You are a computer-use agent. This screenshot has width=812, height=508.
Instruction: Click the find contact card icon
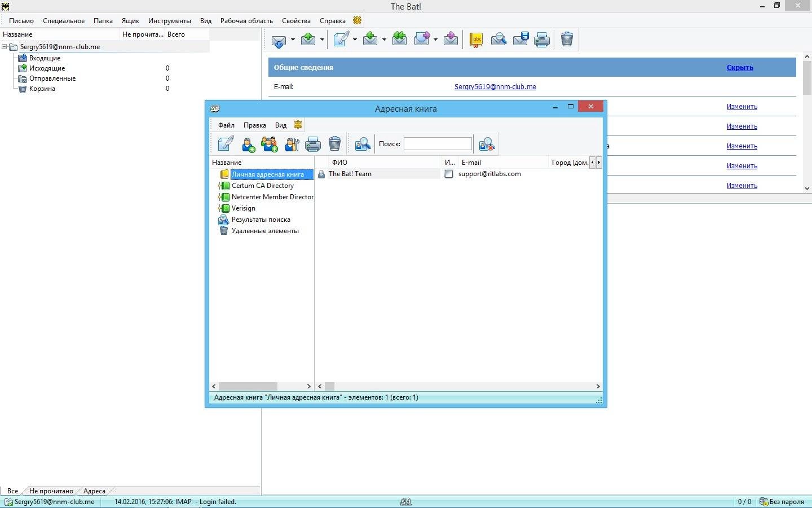[363, 144]
